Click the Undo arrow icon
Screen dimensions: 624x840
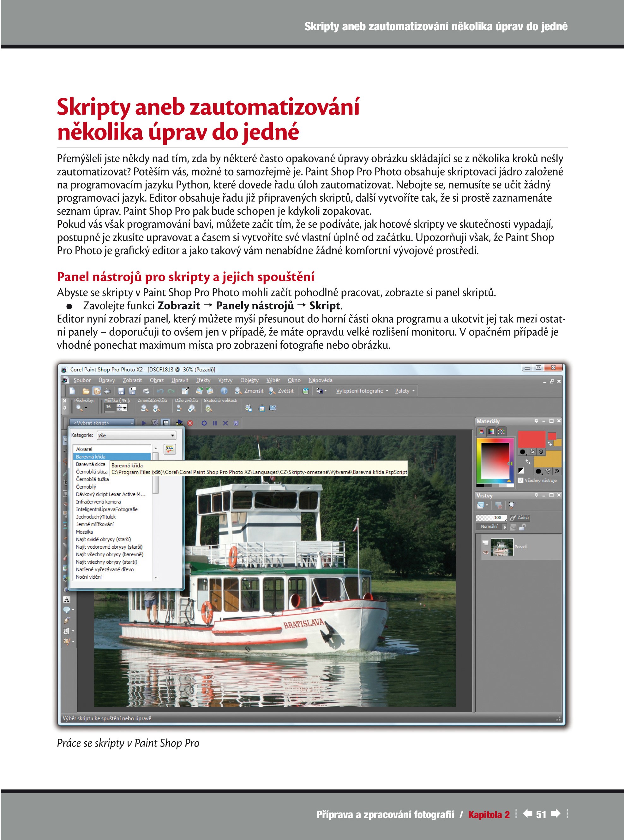click(160, 391)
